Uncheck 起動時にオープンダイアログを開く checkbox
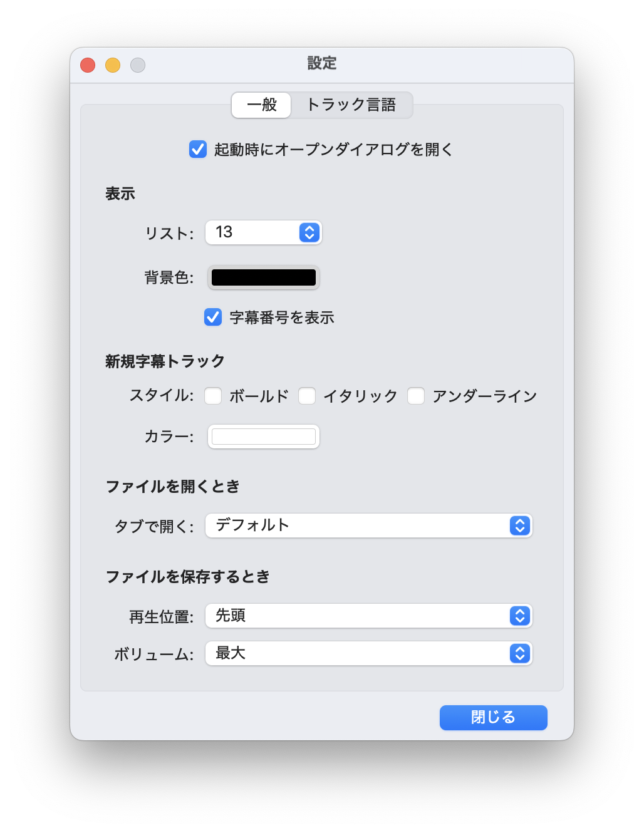644x833 pixels. 198,149
